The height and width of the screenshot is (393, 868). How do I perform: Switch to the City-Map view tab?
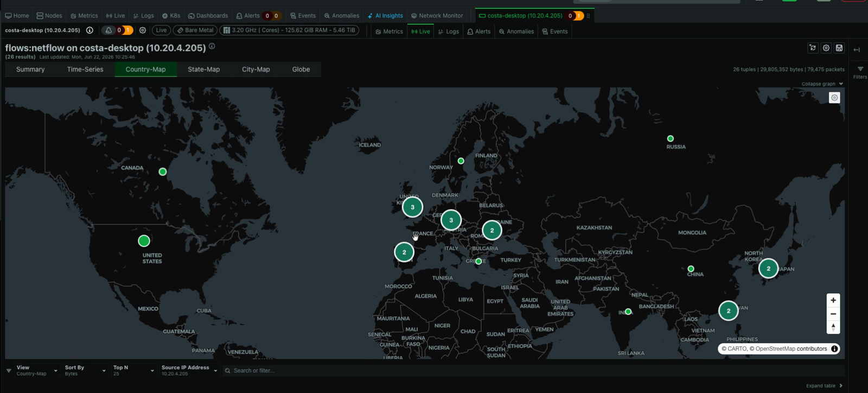pos(256,69)
